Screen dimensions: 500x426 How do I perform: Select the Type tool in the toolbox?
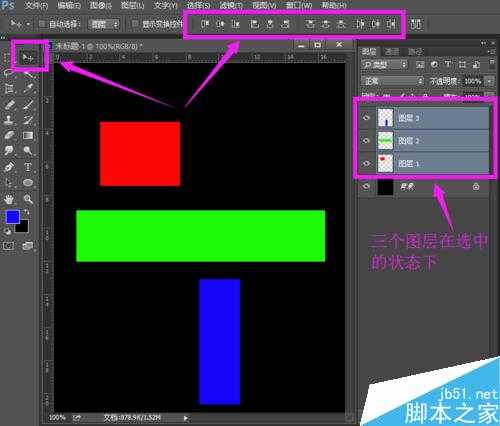pyautogui.click(x=28, y=167)
